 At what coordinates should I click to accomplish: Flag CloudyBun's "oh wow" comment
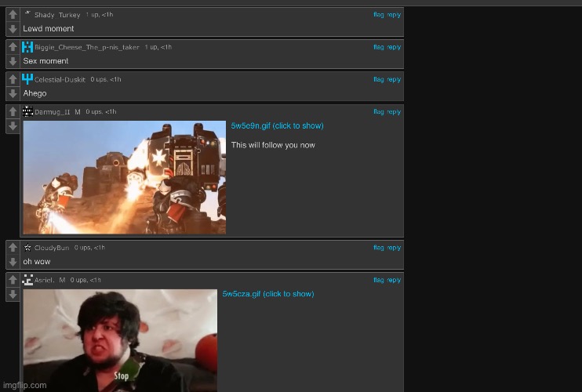[x=379, y=248]
